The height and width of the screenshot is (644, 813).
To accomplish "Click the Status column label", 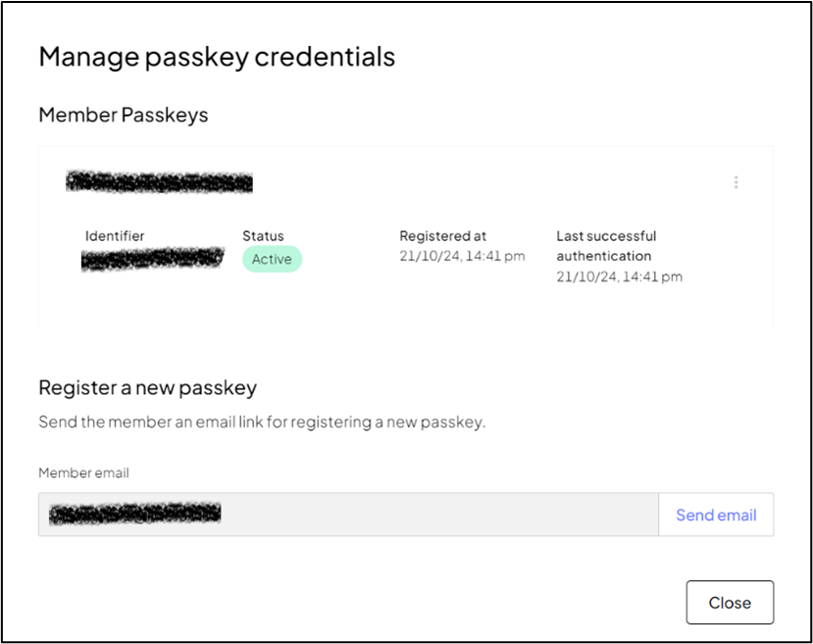I will [263, 236].
